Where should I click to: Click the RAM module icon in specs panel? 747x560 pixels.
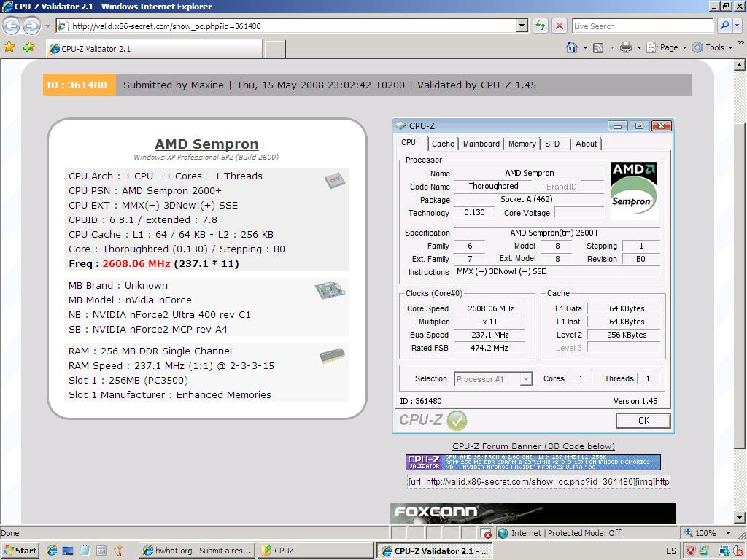(332, 356)
